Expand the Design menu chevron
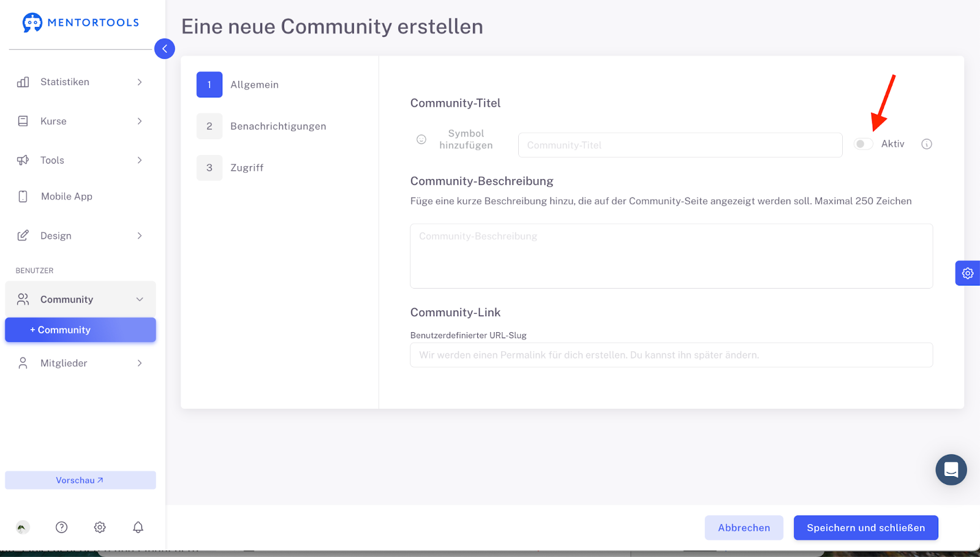This screenshot has height=557, width=980. click(x=140, y=236)
